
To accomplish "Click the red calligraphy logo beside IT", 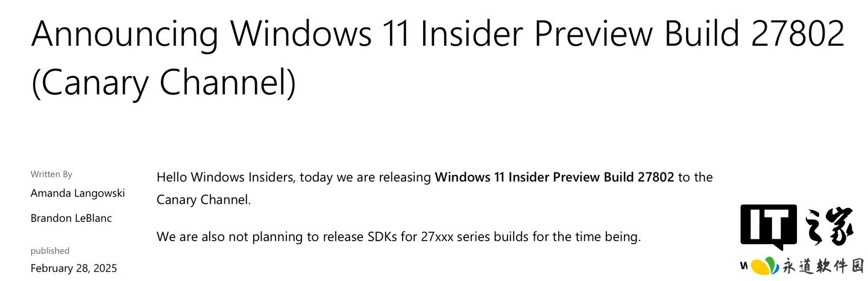I will click(x=829, y=227).
